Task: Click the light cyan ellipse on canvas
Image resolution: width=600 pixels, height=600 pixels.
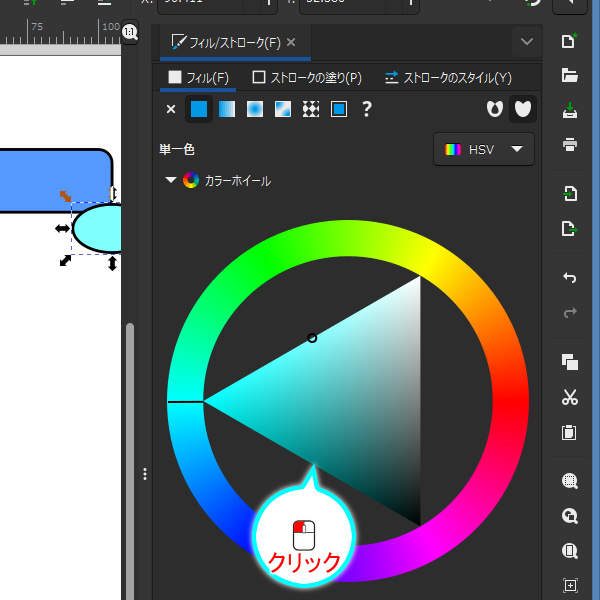Action: coord(99,228)
